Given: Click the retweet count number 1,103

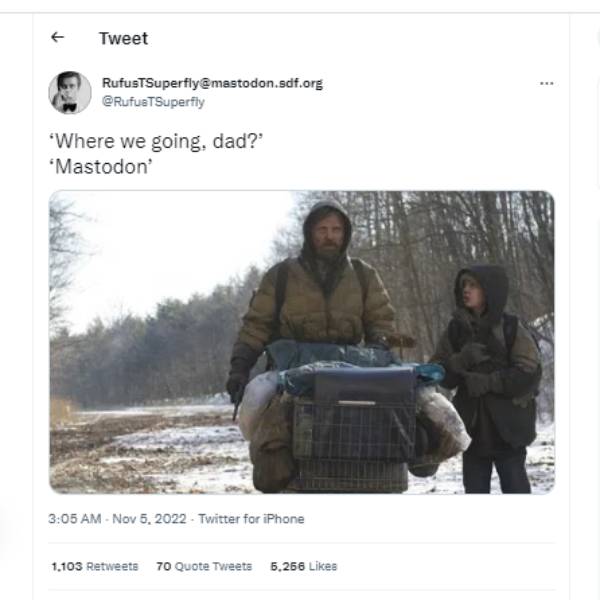Looking at the screenshot, I should pyautogui.click(x=67, y=566).
